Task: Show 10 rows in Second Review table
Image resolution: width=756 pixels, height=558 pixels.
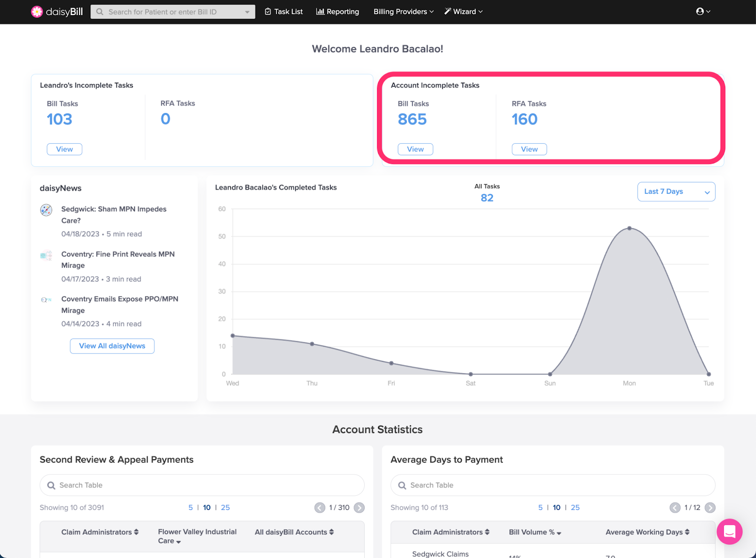Action: click(207, 507)
